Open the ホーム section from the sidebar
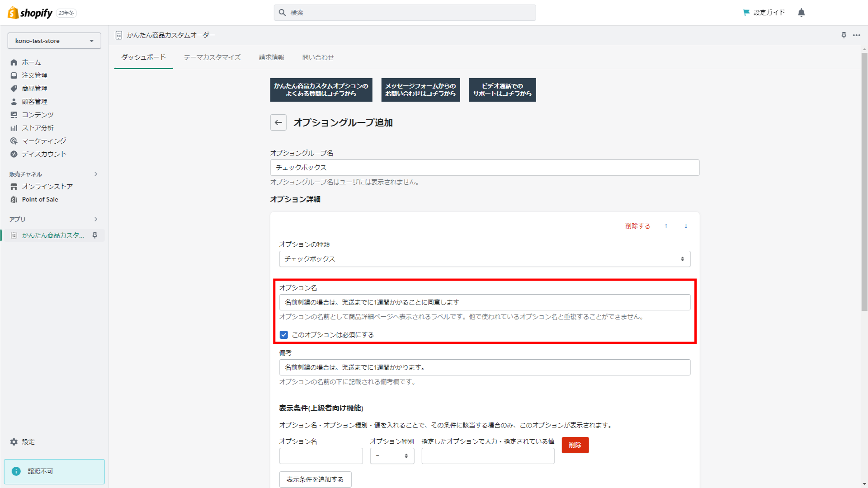The width and height of the screenshot is (868, 488). (x=31, y=62)
